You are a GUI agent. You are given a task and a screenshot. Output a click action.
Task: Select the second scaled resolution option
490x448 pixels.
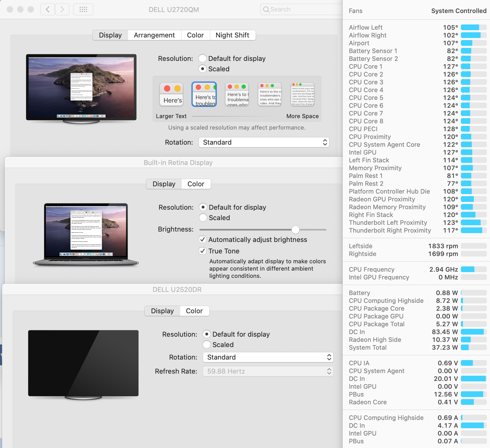[204, 94]
